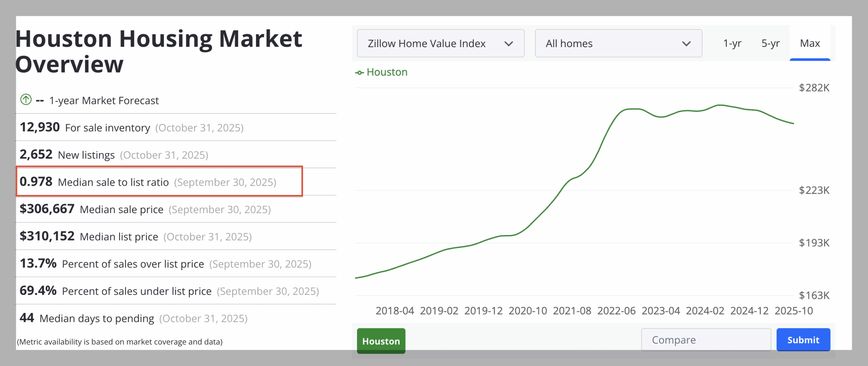Click the chevron on Zillow Home Value Index
868x366 pixels.
[508, 44]
